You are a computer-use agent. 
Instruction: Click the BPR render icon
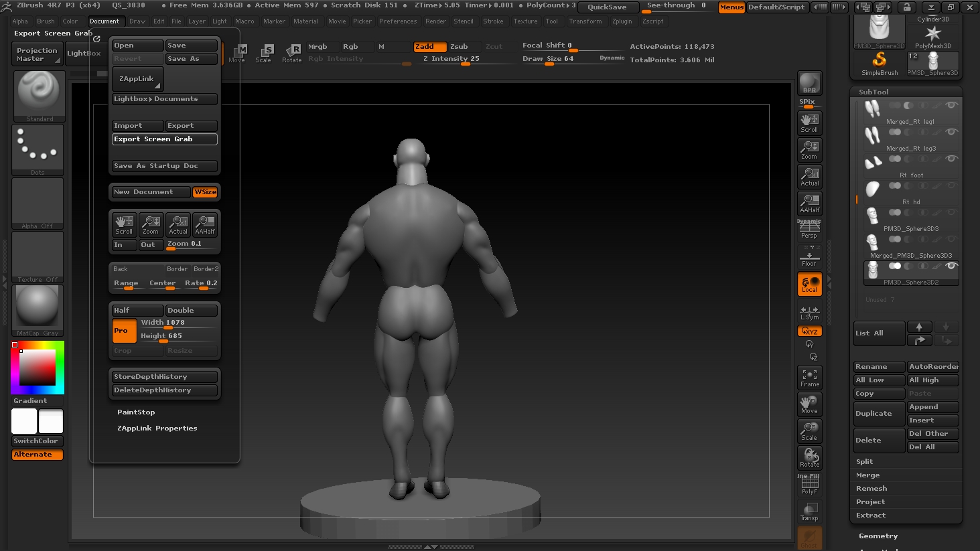pos(809,83)
